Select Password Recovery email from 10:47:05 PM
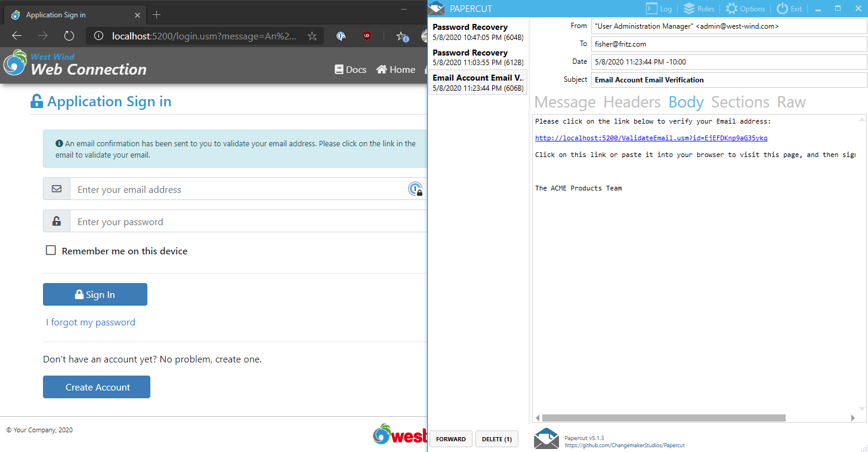Image resolution: width=868 pixels, height=452 pixels. point(478,31)
